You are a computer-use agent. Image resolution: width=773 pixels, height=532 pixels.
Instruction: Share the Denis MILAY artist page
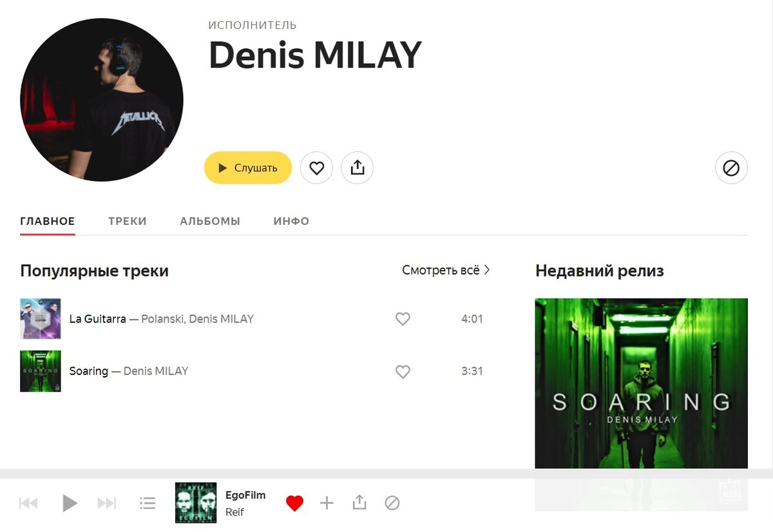pyautogui.click(x=358, y=168)
